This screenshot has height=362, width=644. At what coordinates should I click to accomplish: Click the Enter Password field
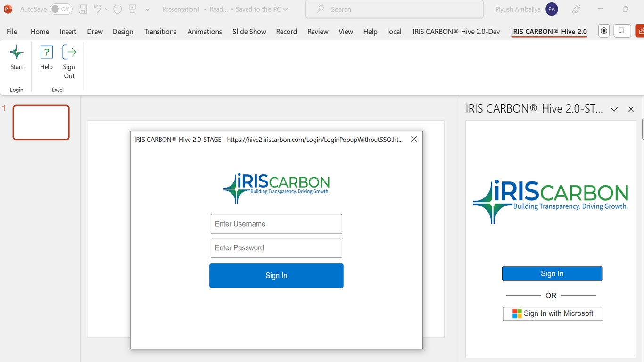[x=276, y=248]
